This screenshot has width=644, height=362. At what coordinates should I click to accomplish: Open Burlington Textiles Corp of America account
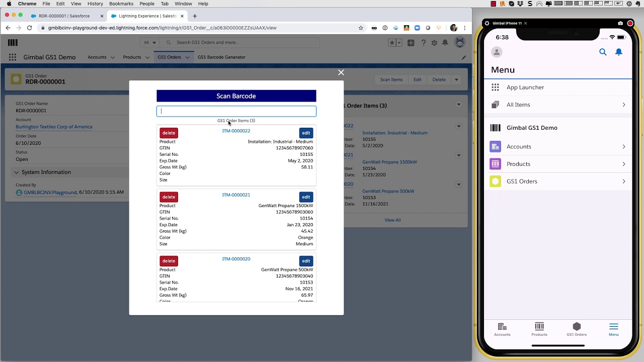click(x=54, y=127)
